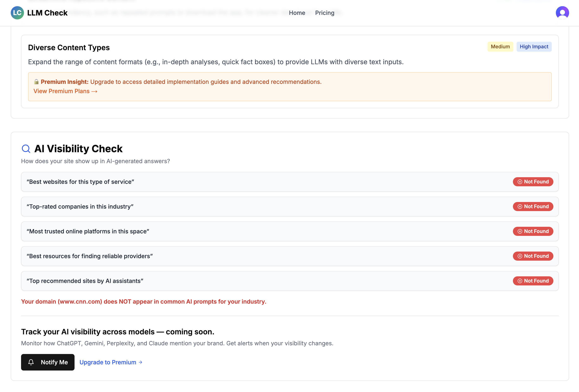
Task: Select the LLM Check title text
Action: pyautogui.click(x=47, y=13)
